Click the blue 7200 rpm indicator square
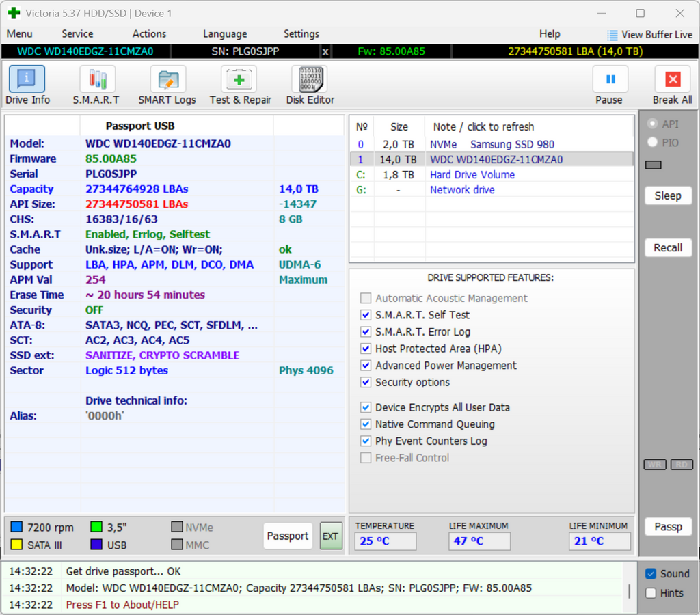700x615 pixels. click(x=16, y=527)
